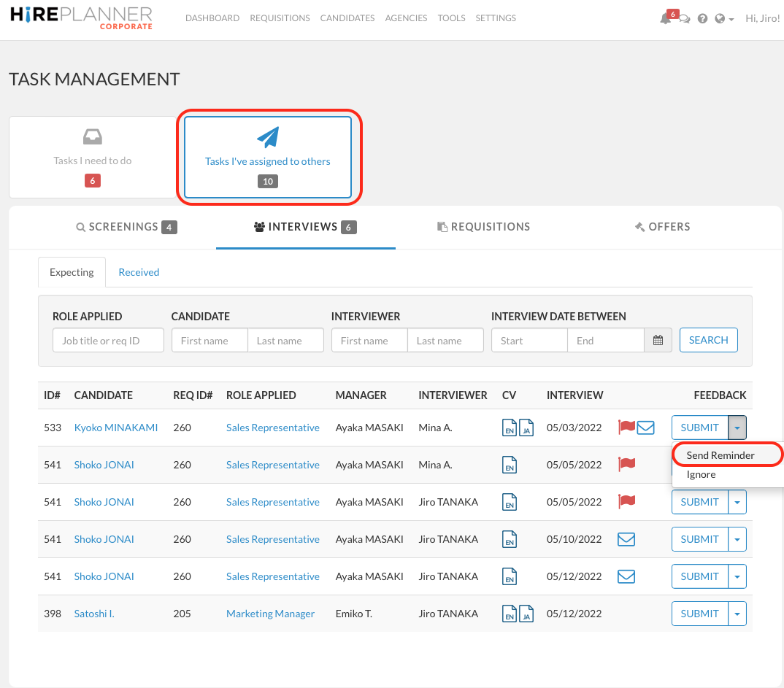Expand the SUBMIT dropdown for Jiro TANAKA's 05/12 interview
Viewport: 784px width, 688px height.
tap(737, 576)
